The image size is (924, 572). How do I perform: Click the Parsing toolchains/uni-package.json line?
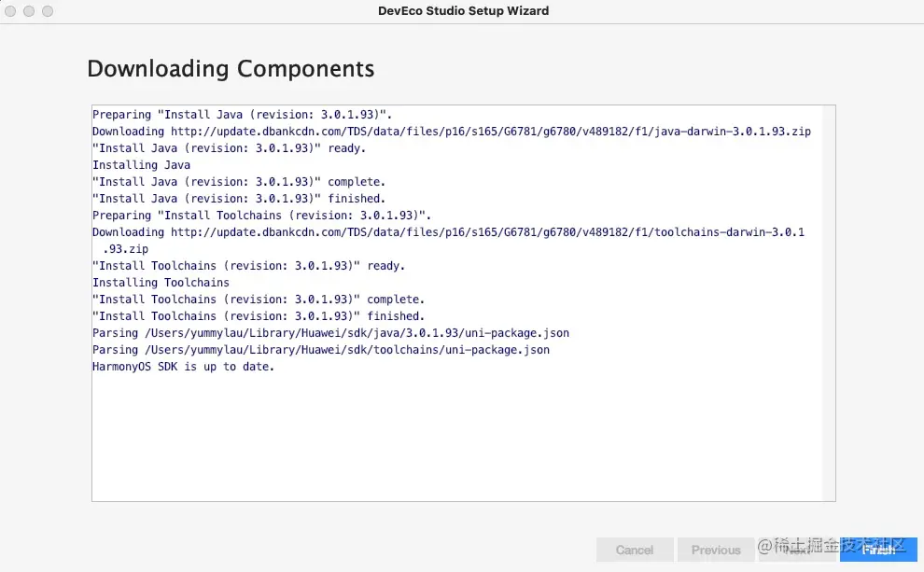click(x=321, y=350)
